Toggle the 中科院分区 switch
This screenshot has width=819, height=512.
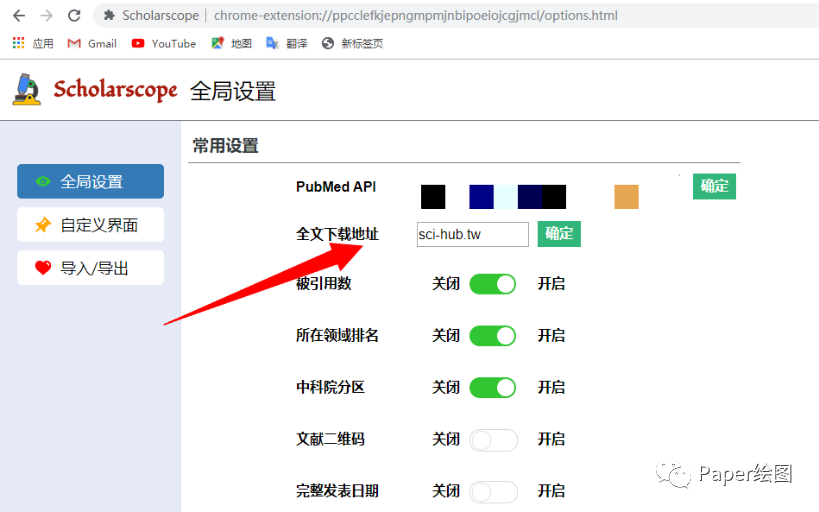[493, 388]
